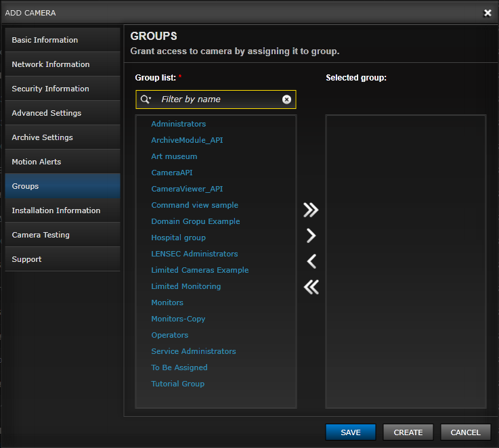The height and width of the screenshot is (448, 499).
Task: Clear the filter field with the X icon
Action: [x=286, y=99]
